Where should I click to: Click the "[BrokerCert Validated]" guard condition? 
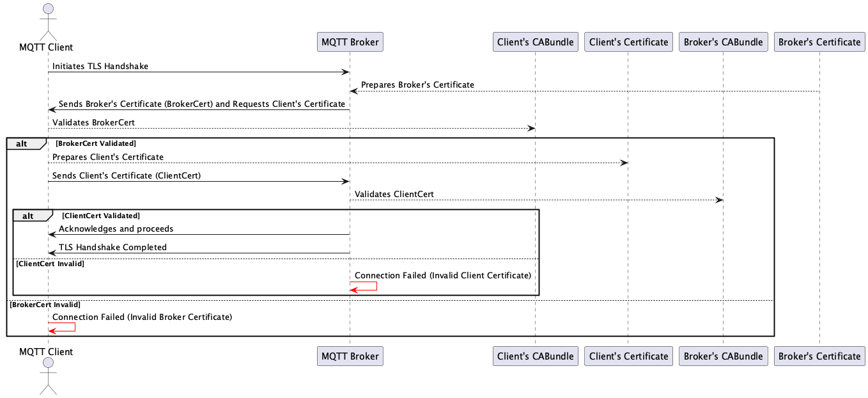pos(96,143)
